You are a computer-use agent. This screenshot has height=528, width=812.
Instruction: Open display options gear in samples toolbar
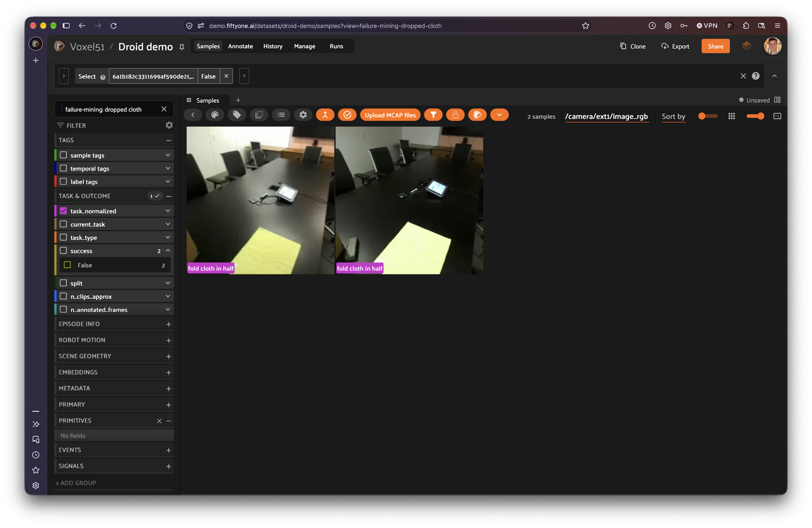(303, 115)
